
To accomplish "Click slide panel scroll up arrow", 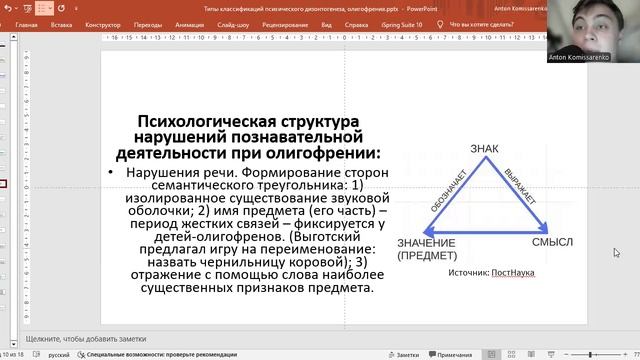I will 13,37.
